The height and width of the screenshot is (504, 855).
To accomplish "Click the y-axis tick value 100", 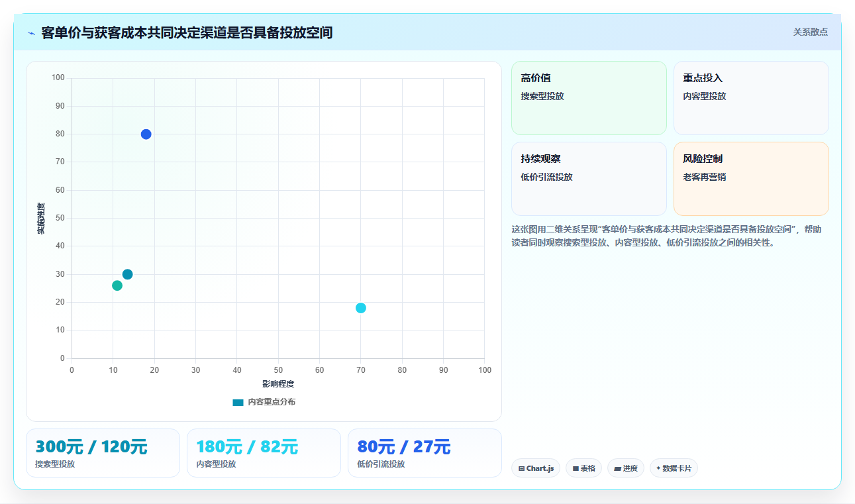I will pos(58,78).
